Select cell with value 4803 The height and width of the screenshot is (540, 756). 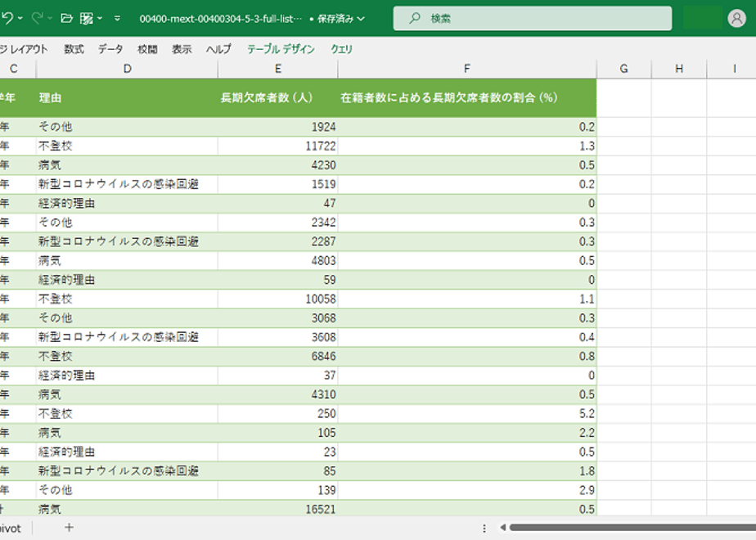click(277, 261)
